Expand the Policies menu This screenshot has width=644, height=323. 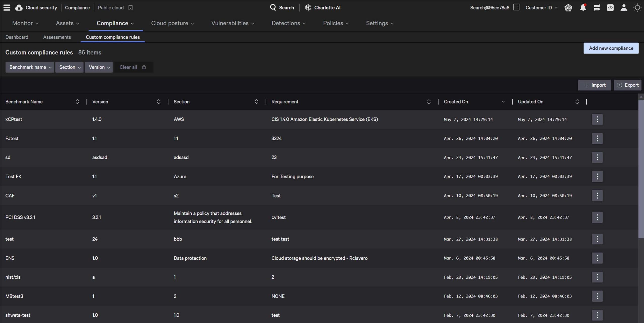(x=336, y=23)
